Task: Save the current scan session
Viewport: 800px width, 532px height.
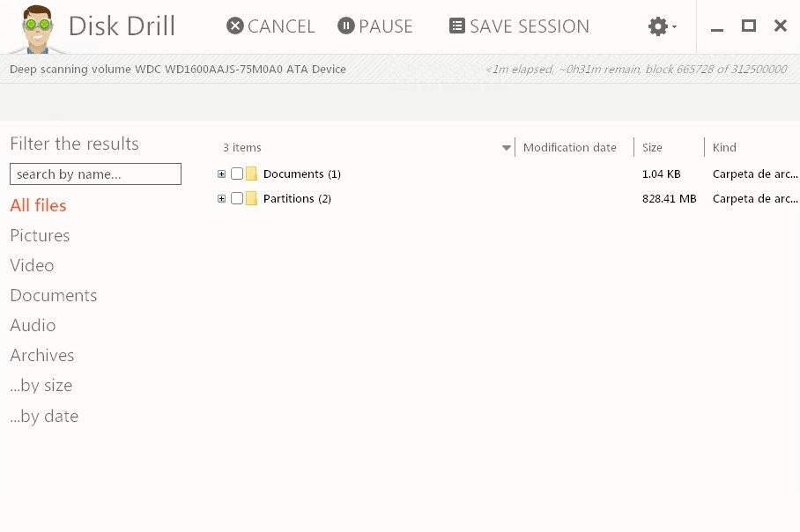Action: [519, 26]
